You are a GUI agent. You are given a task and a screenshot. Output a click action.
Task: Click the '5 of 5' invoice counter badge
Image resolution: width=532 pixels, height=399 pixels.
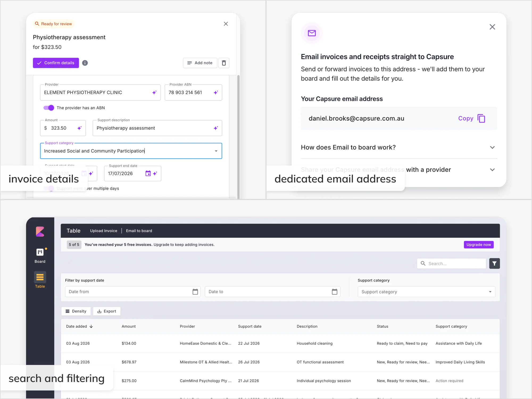click(74, 245)
